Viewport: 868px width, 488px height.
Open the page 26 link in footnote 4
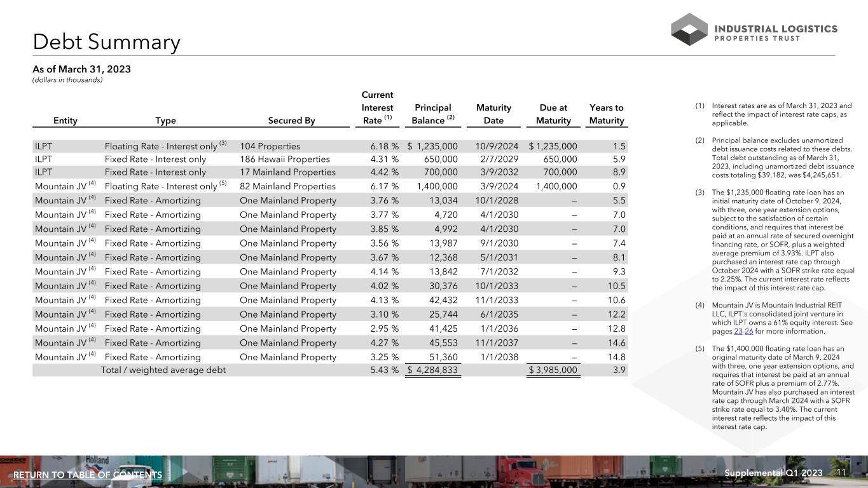(x=750, y=330)
